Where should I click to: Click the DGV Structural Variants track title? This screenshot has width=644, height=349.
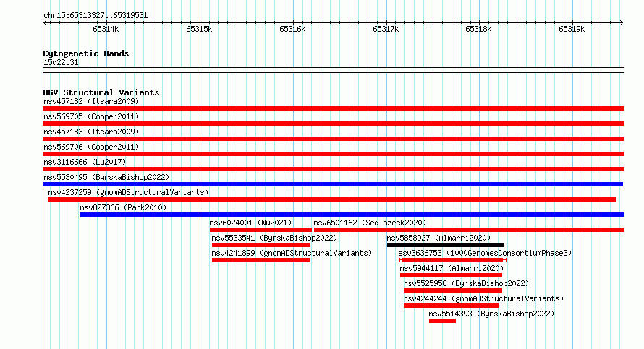pyautogui.click(x=101, y=92)
